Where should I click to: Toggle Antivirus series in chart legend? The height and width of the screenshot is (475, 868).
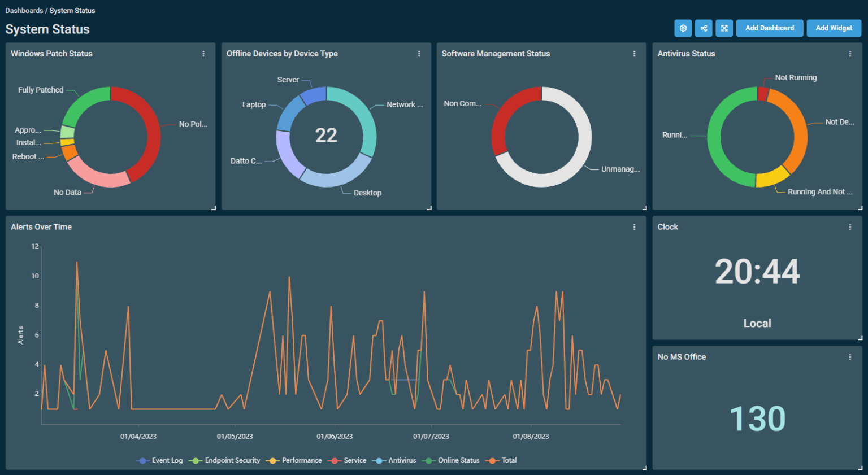point(394,460)
